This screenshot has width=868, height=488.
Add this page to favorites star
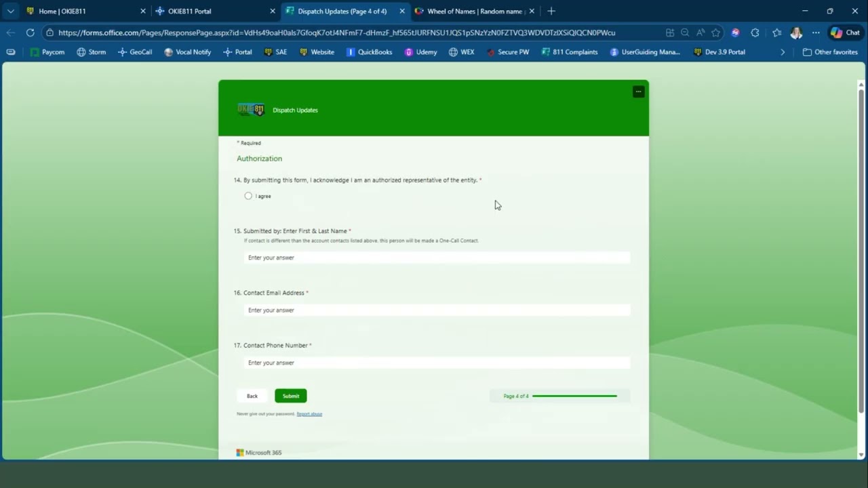(x=715, y=33)
